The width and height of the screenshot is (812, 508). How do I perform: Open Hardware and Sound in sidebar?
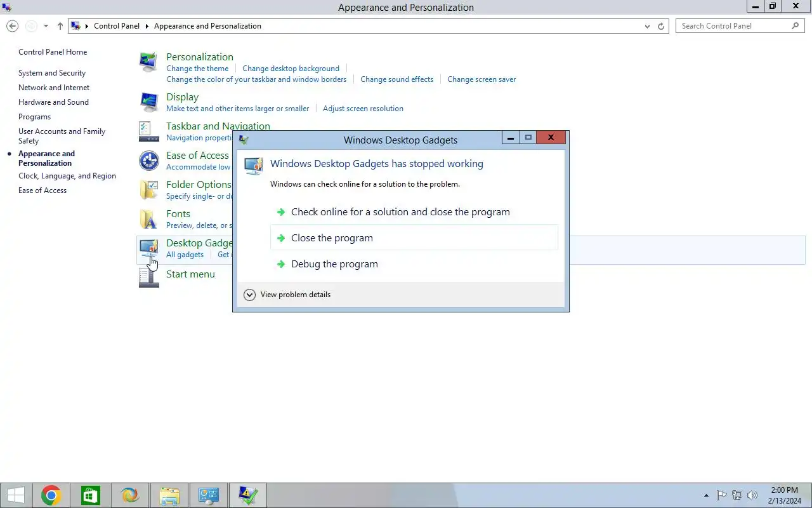point(53,102)
